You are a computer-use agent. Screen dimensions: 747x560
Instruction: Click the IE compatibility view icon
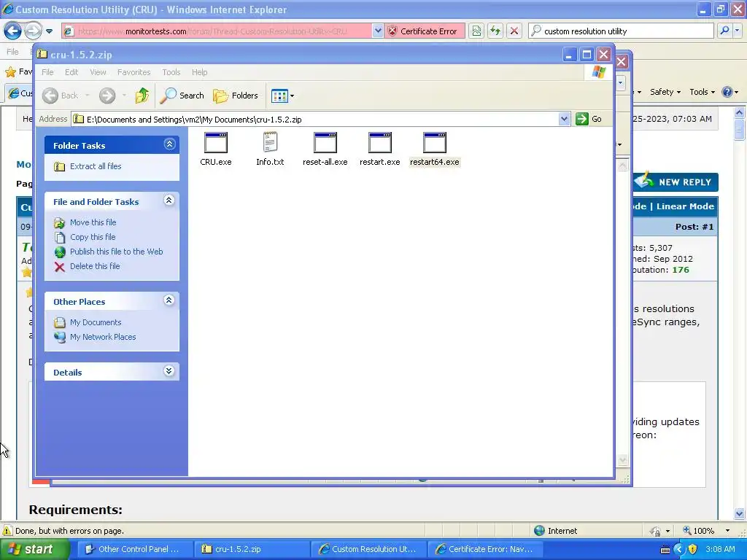[476, 31]
